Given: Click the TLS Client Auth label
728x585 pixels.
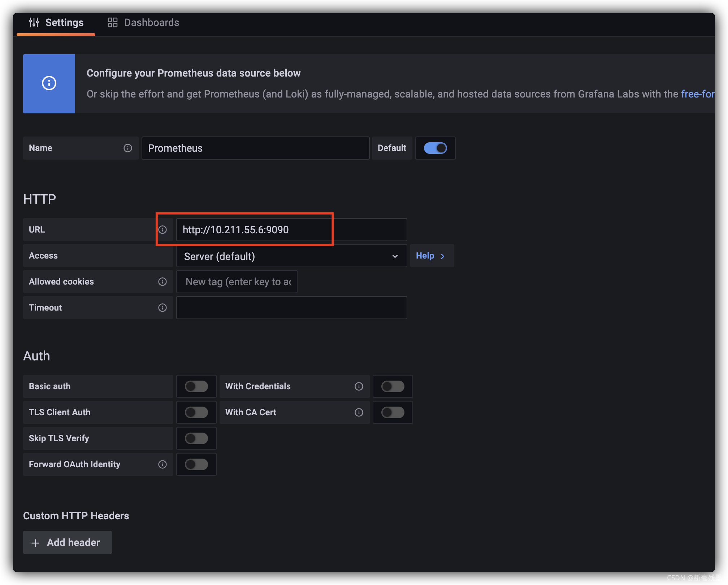Looking at the screenshot, I should (x=60, y=412).
